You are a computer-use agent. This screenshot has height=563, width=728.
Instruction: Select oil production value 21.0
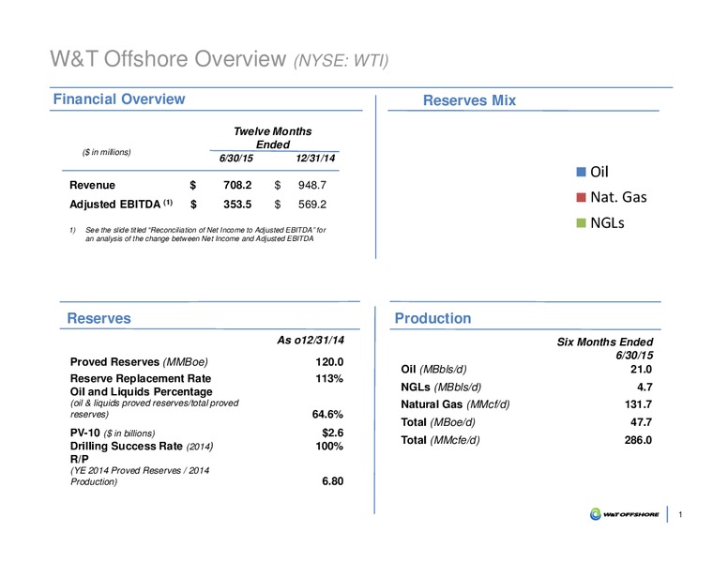(641, 370)
